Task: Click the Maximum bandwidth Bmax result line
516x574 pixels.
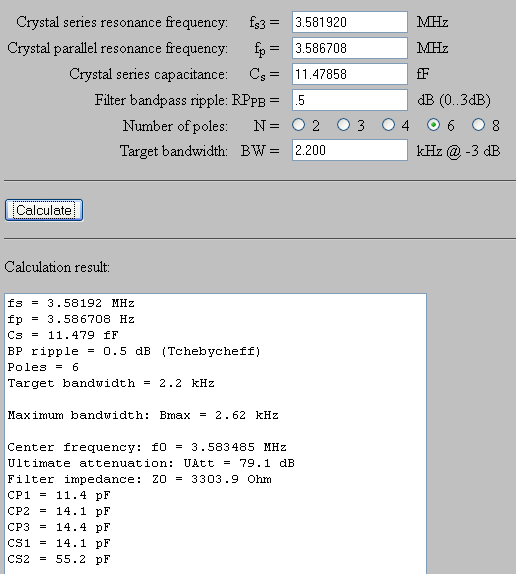Action: (x=143, y=415)
